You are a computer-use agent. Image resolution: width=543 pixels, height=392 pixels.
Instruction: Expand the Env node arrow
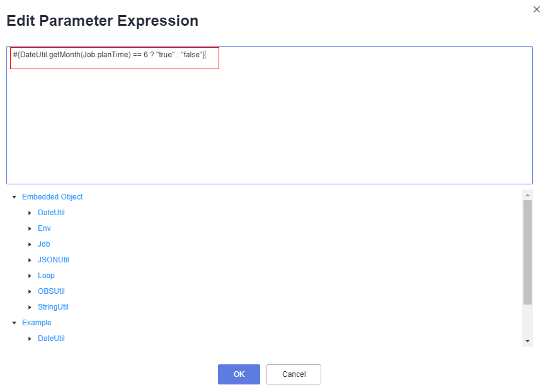[30, 228]
